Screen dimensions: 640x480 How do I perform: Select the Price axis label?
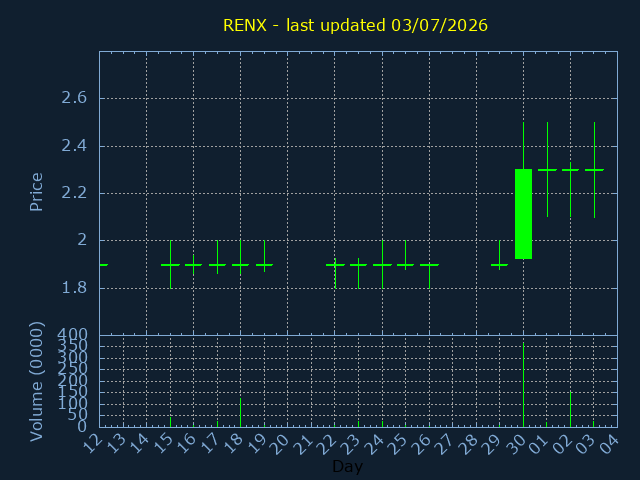[x=36, y=192]
